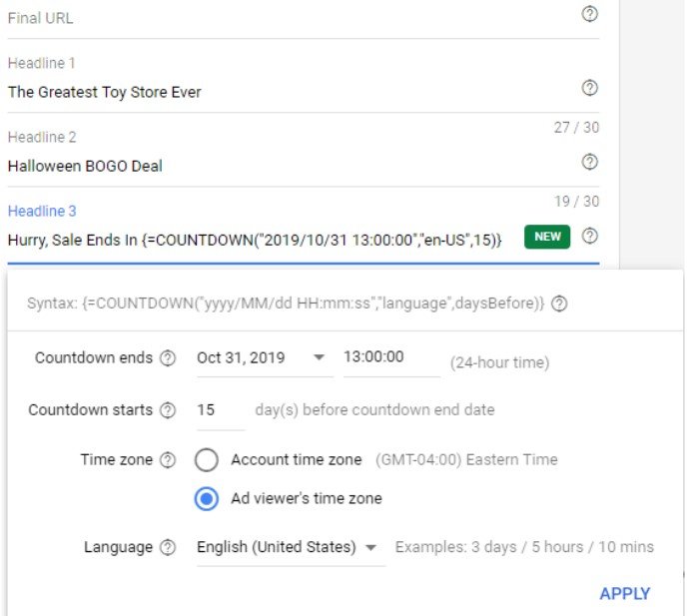Click help icon for Headline 3
This screenshot has height=616, width=691.
pos(589,237)
